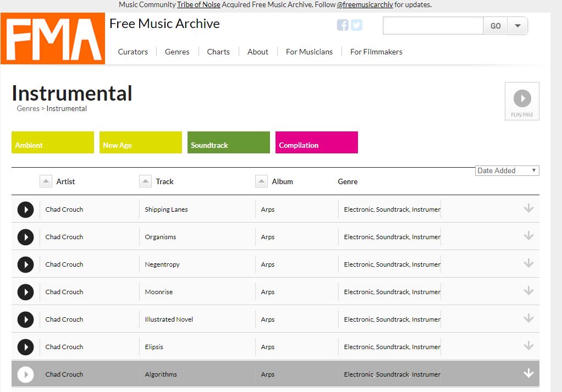The height and width of the screenshot is (392, 562).
Task: Download the Shipping Lanes track
Action: pos(528,208)
